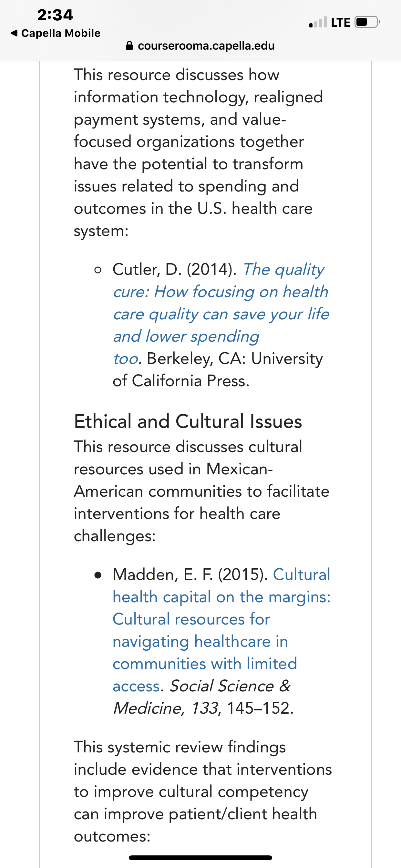Screen dimensions: 401x868
Task: Tap the battery level icon
Action: point(367,22)
